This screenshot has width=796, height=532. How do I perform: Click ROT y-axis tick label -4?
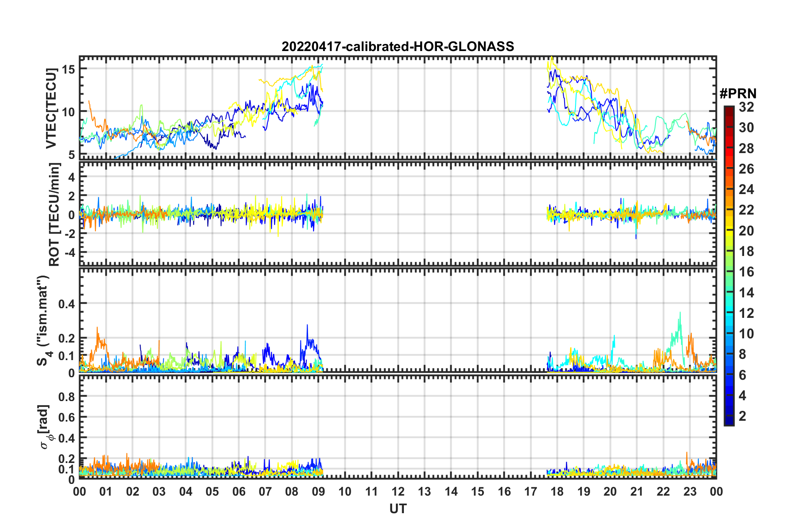click(x=71, y=253)
